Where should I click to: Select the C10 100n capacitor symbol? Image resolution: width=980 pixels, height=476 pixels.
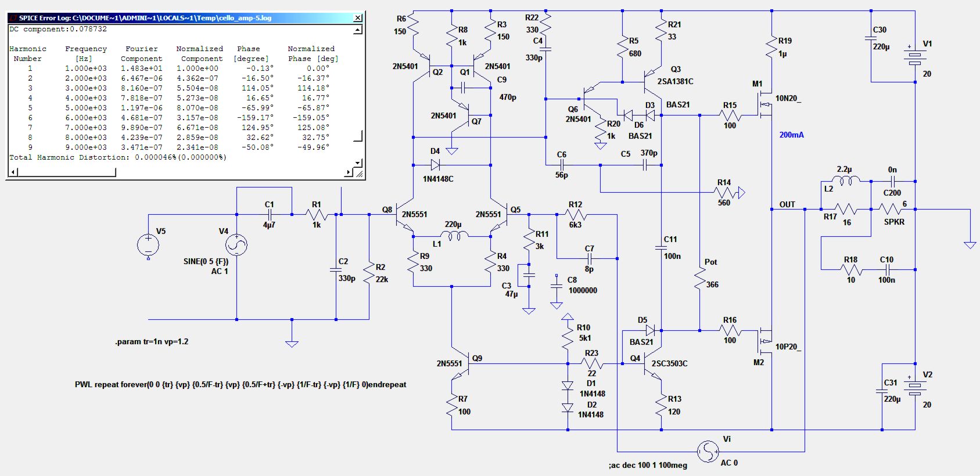click(x=887, y=269)
